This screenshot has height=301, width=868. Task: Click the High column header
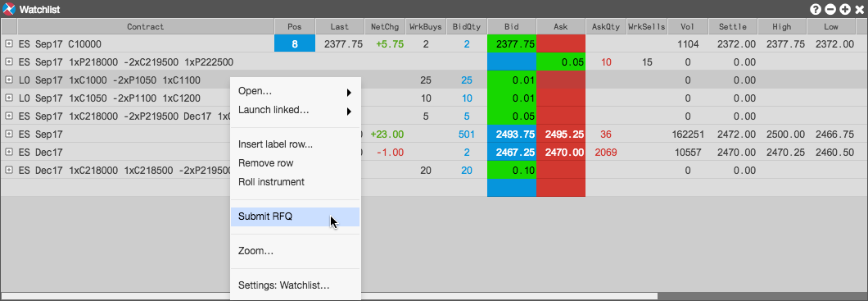782,26
